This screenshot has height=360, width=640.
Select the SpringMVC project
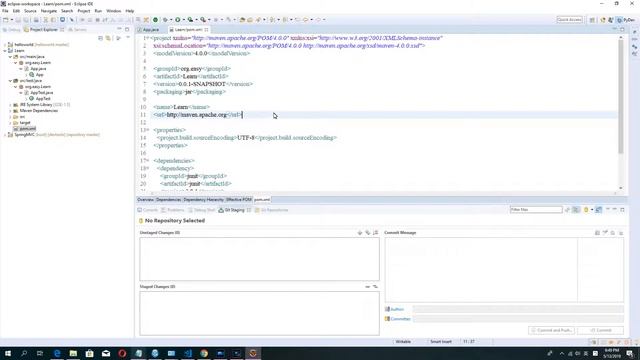pos(24,135)
